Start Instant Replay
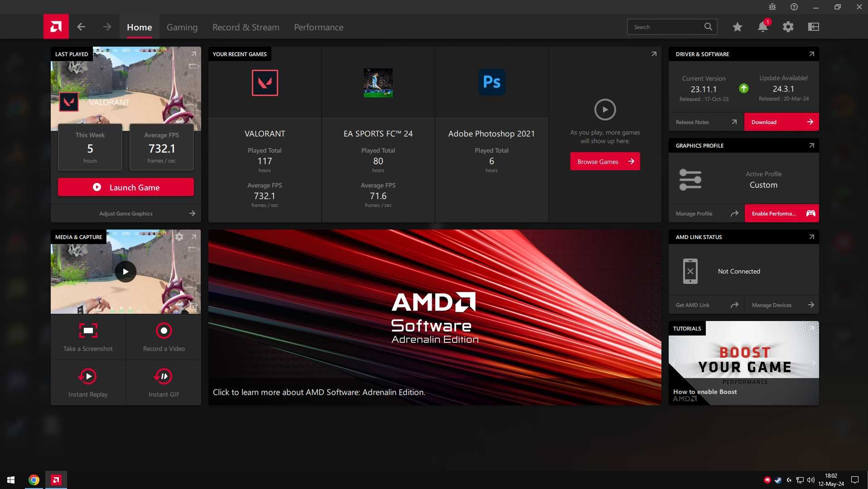 pyautogui.click(x=88, y=383)
